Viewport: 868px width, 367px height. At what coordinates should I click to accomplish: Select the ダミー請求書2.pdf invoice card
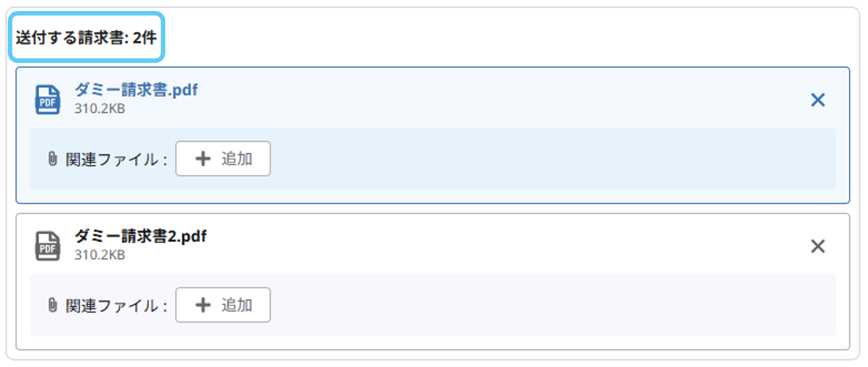(433, 282)
